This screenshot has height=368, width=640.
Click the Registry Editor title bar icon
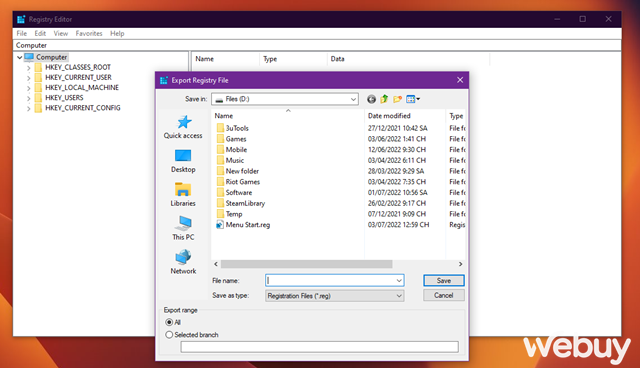click(21, 19)
